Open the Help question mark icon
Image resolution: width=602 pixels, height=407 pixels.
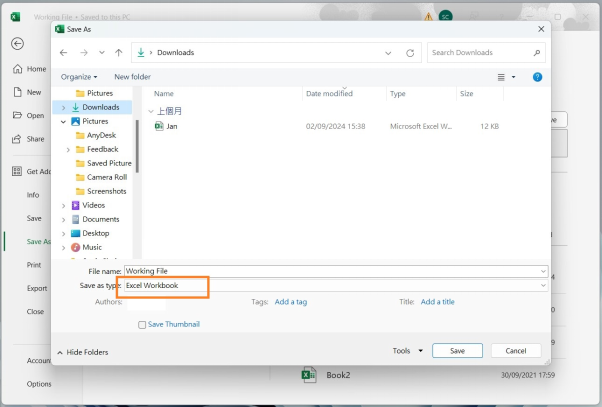537,77
